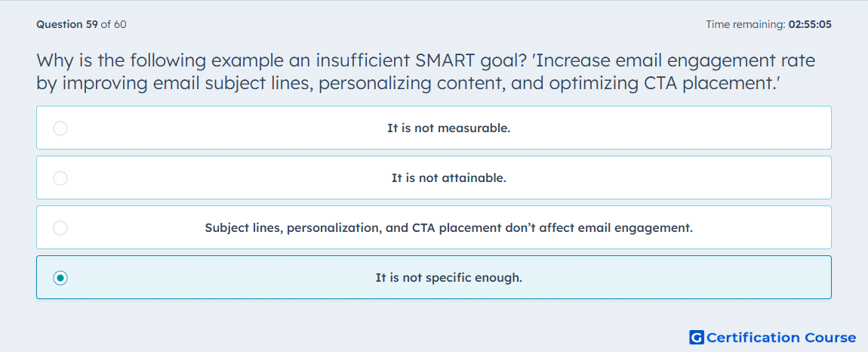The image size is (868, 352).
Task: Mark the 'Subject lines, personalization' option radio button
Action: 60,228
